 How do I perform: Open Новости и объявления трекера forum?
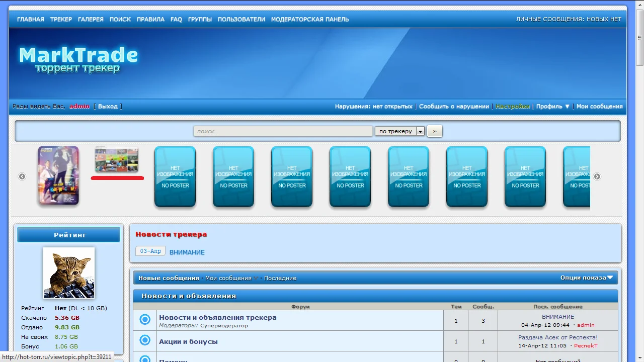218,317
